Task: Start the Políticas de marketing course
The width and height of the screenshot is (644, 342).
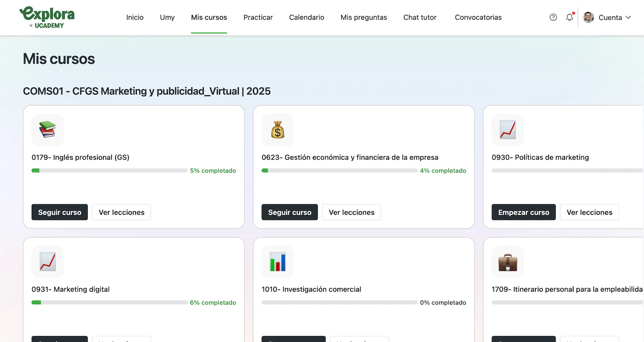Action: 524,212
